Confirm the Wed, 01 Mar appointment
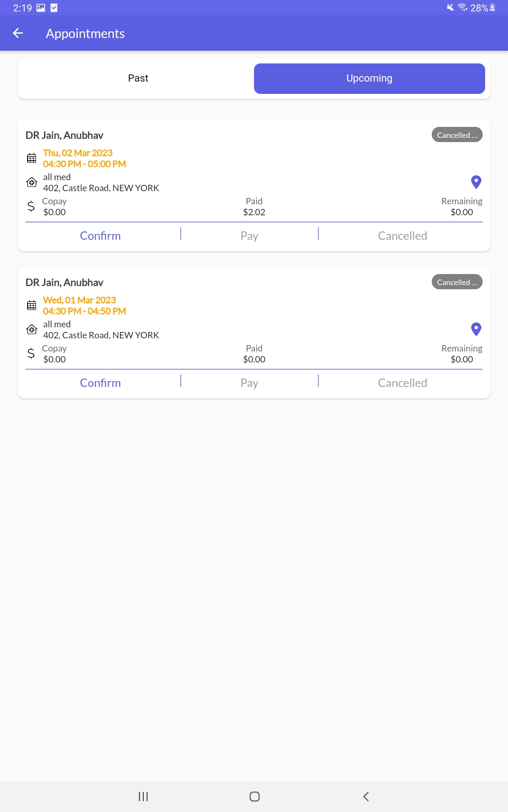508x812 pixels. tap(100, 383)
